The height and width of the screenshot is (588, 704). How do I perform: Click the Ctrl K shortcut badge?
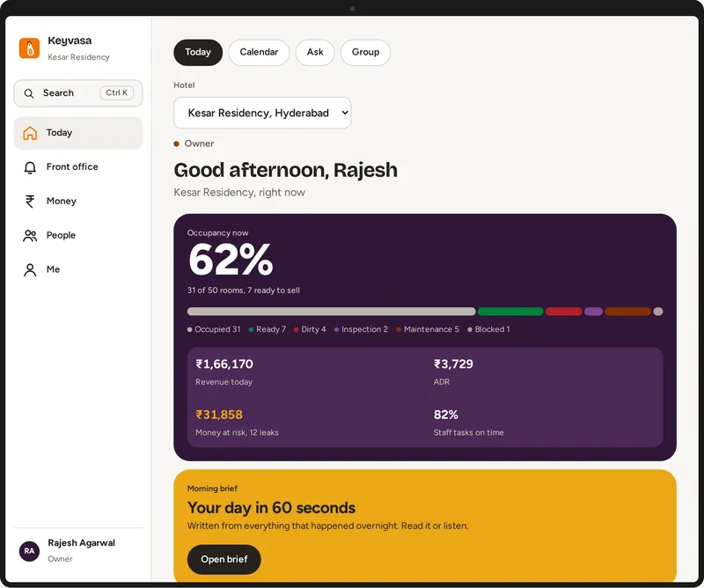(x=117, y=93)
